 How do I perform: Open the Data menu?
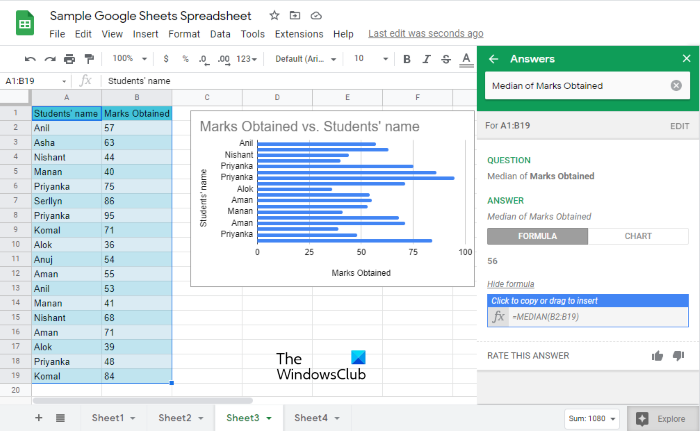pos(220,34)
